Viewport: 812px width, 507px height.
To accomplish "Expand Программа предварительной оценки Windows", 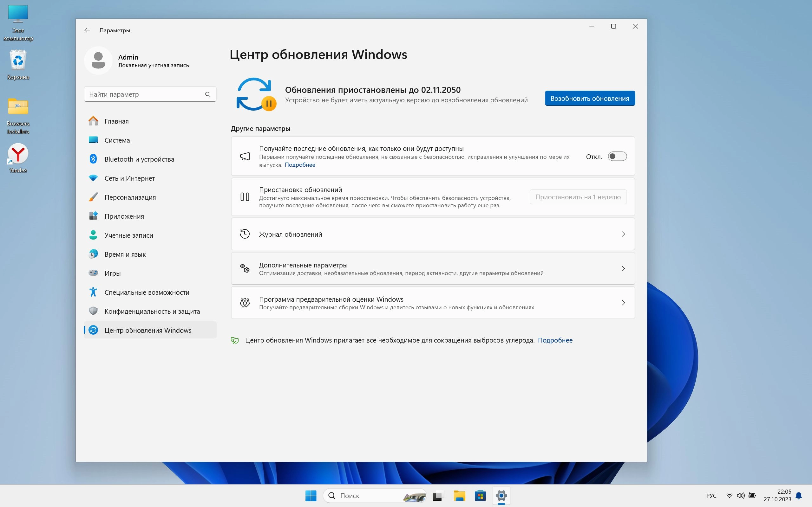I will [623, 303].
